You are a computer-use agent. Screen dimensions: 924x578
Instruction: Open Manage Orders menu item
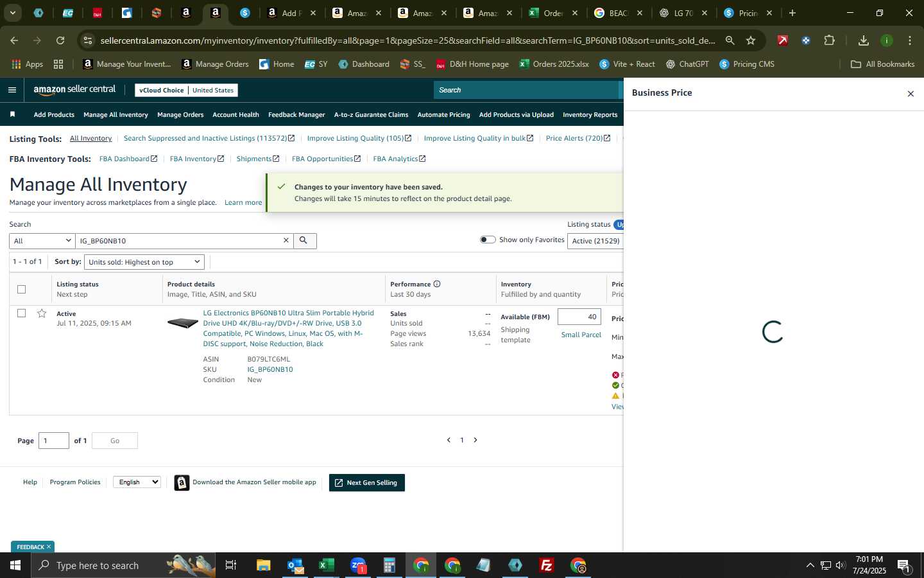(x=180, y=114)
